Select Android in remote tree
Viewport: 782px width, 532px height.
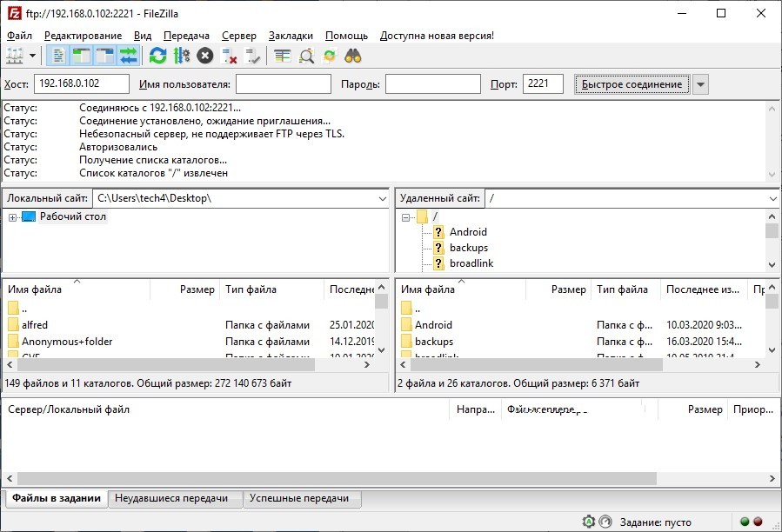coord(468,232)
